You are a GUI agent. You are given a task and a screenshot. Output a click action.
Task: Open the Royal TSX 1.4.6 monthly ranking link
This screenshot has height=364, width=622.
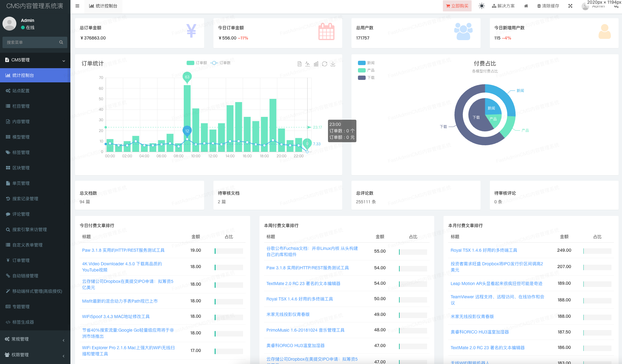[x=484, y=250]
